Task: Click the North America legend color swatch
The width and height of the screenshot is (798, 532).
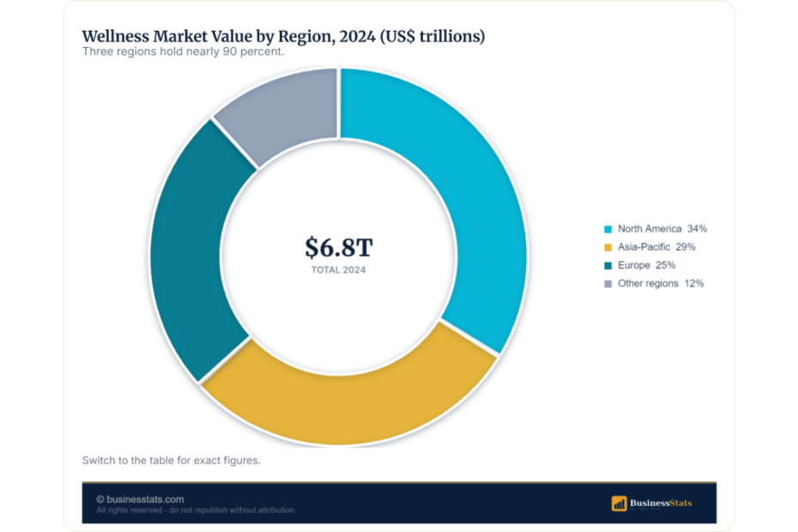Action: (608, 229)
